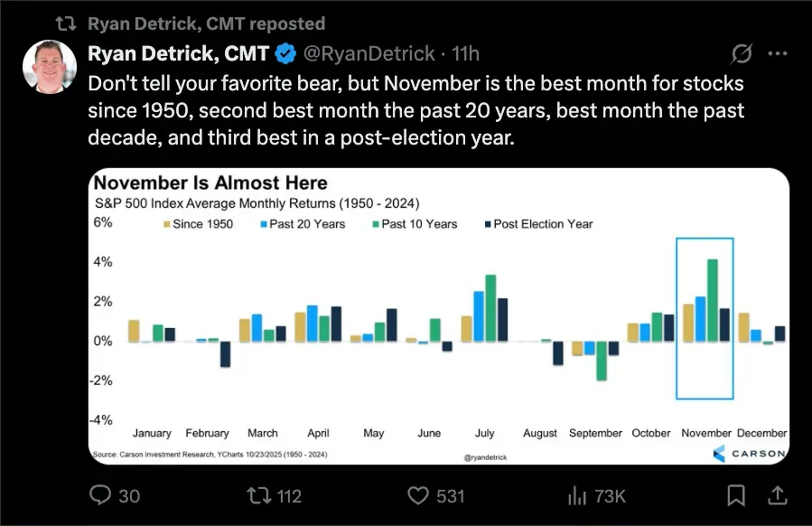Open the three-dot more options menu
Image resolution: width=812 pixels, height=526 pixels.
click(777, 54)
